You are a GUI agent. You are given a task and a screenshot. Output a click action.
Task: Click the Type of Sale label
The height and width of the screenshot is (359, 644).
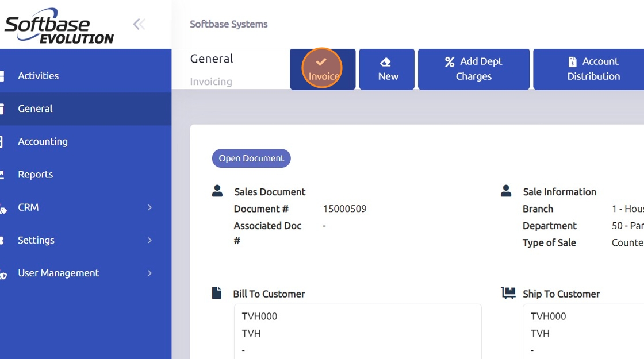pos(549,243)
